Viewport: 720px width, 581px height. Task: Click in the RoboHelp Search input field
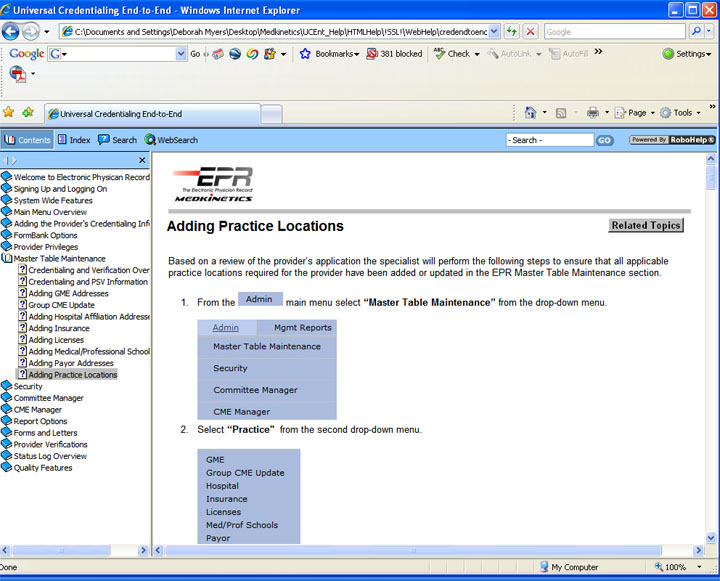(550, 140)
